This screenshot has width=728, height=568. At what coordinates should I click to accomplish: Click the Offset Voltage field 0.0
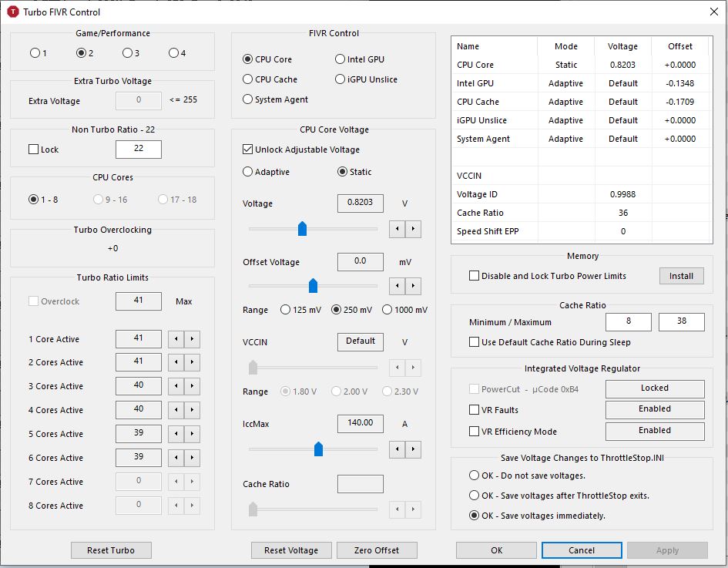361,262
